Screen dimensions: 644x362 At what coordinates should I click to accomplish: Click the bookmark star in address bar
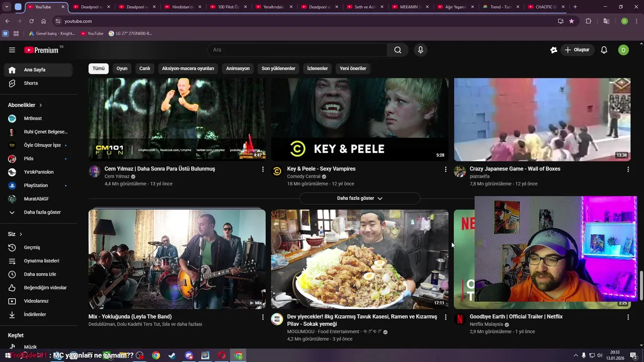coord(572,21)
